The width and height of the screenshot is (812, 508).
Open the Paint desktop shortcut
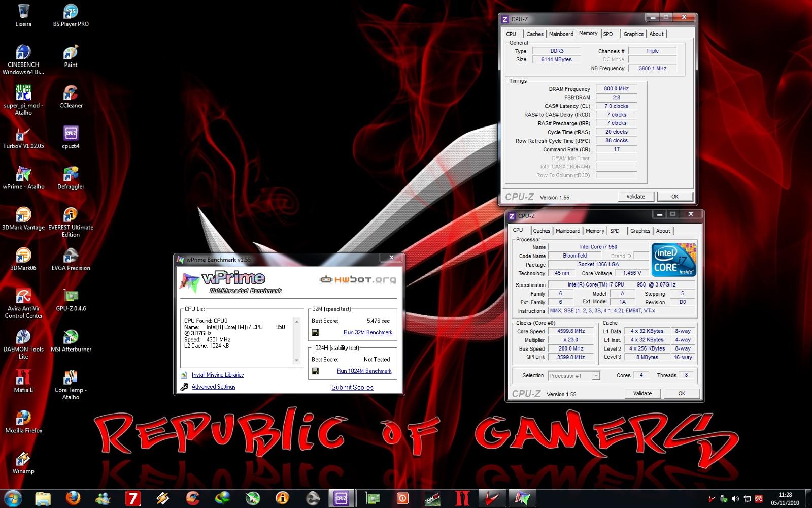pyautogui.click(x=71, y=56)
